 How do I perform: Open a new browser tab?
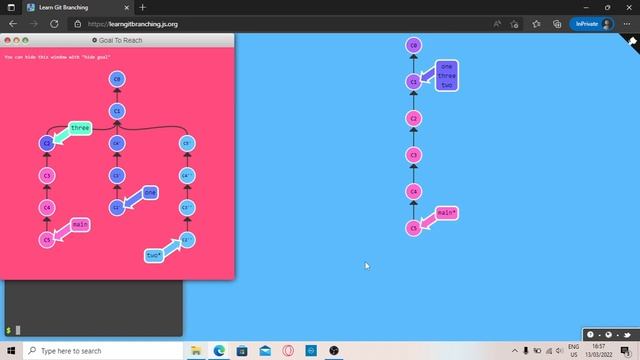click(x=142, y=7)
